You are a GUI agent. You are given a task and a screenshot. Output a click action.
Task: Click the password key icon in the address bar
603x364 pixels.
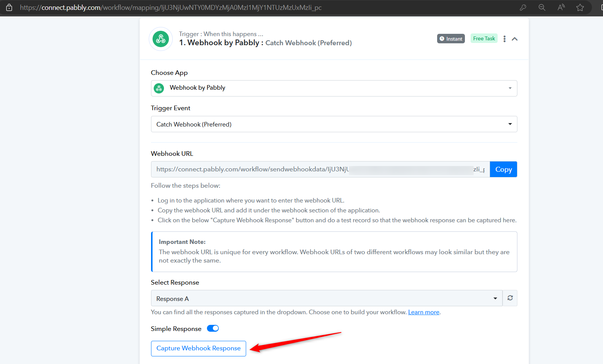click(x=523, y=8)
